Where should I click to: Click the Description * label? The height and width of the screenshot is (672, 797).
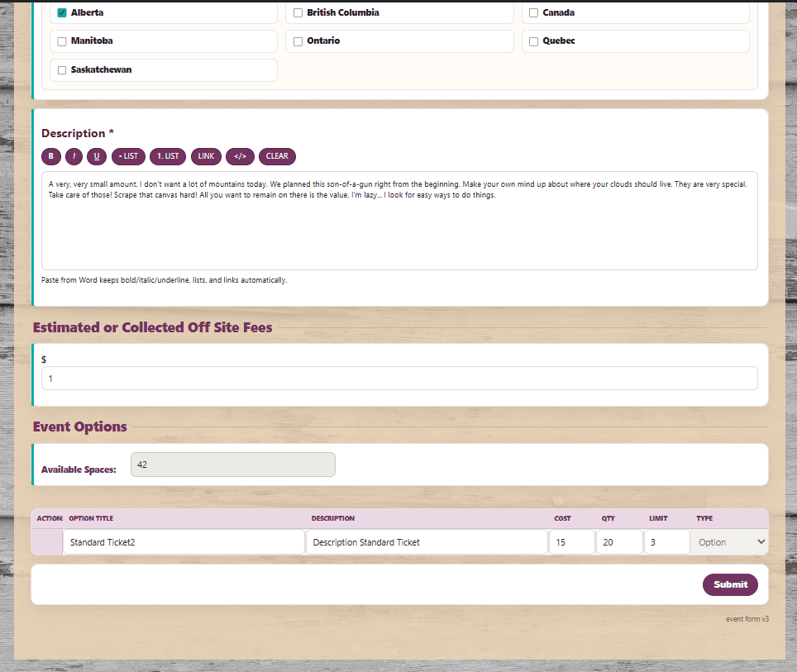(x=77, y=133)
